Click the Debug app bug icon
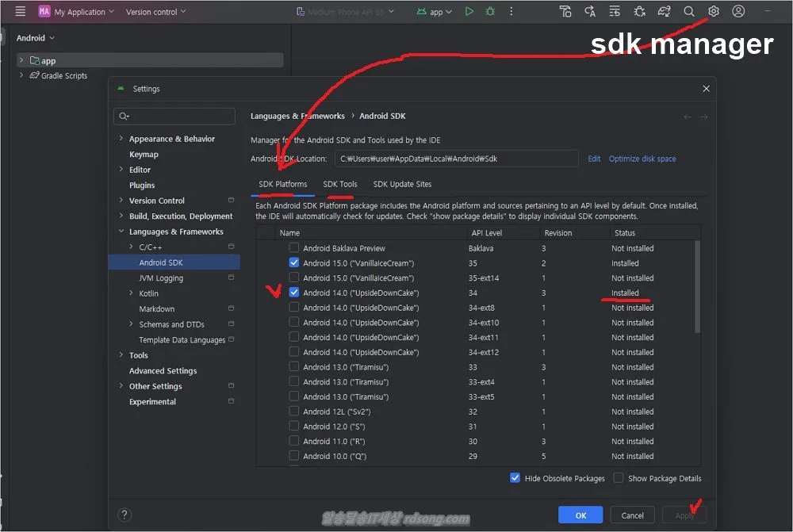 [x=490, y=12]
